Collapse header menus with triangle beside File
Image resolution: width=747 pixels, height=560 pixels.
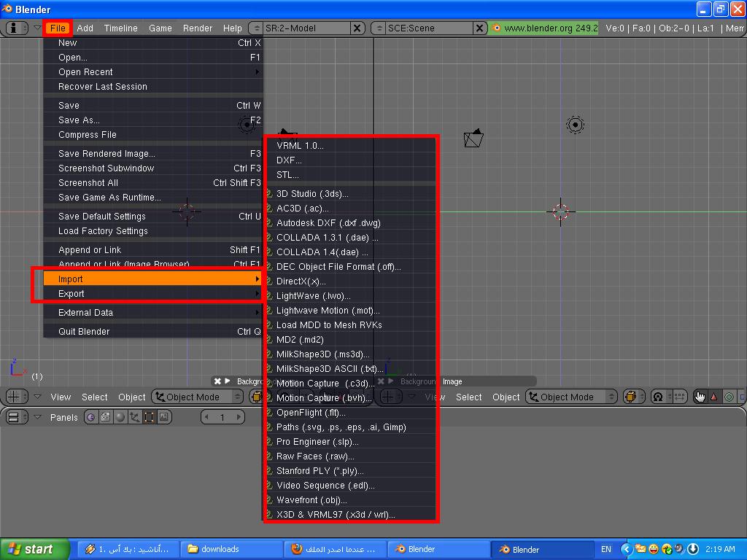[x=37, y=28]
